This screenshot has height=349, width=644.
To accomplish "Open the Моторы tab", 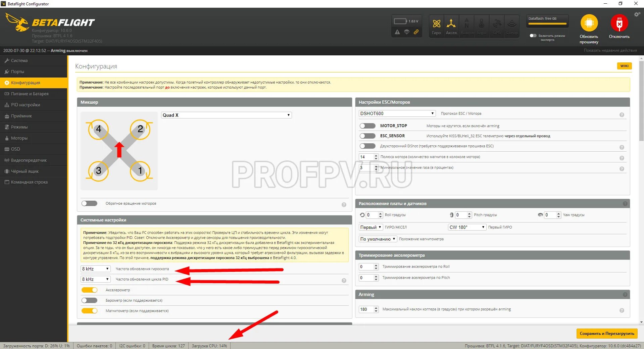I will [34, 138].
